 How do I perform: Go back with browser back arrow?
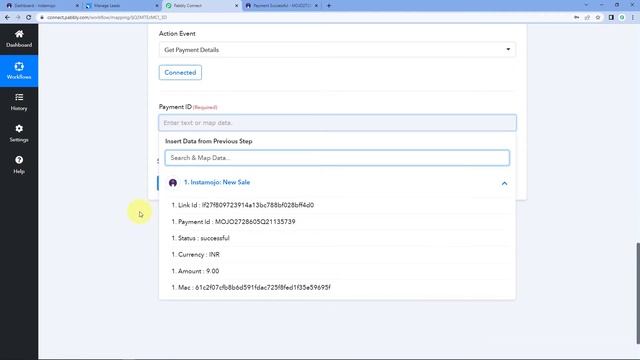7,18
